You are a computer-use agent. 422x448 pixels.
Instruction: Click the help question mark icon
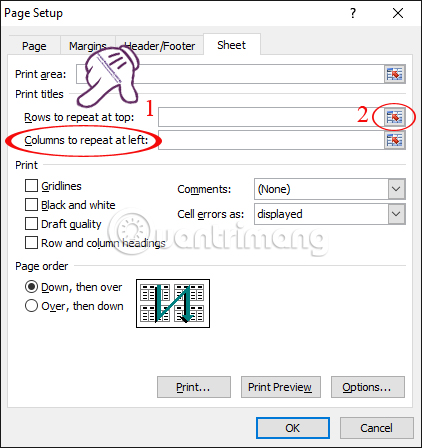click(x=353, y=13)
